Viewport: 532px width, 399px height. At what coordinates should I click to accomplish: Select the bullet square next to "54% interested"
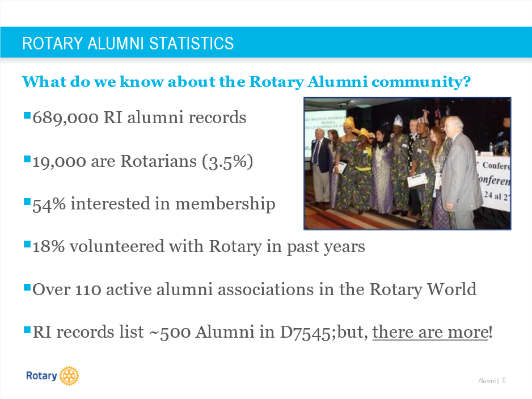pyautogui.click(x=27, y=201)
